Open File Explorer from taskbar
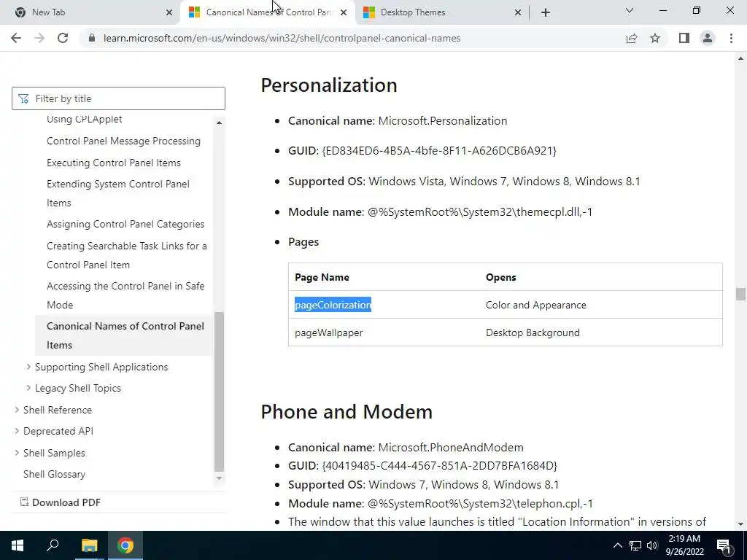 click(89, 545)
